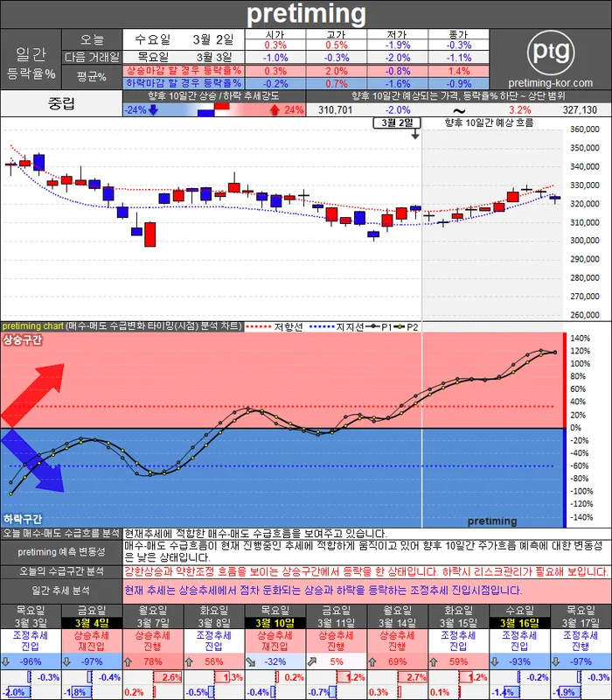Click the up arrow icon in 3월 15일 59% cell

pyautogui.click(x=434, y=661)
